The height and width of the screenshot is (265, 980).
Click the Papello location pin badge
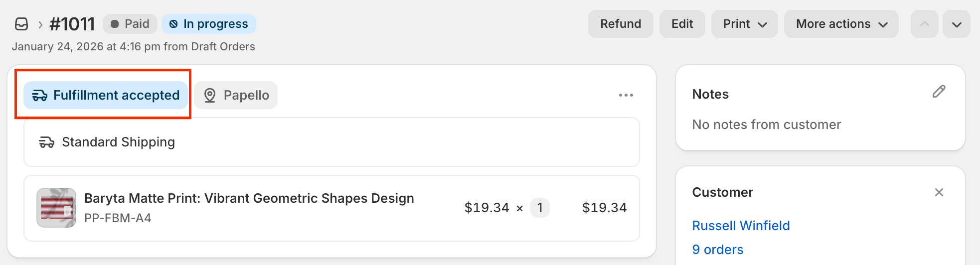[236, 95]
